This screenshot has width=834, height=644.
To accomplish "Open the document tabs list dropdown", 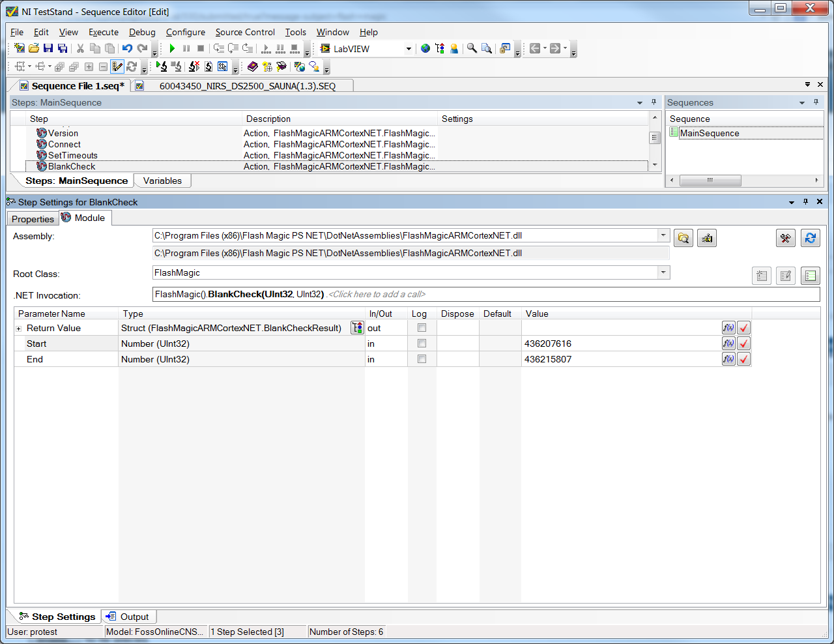I will [807, 85].
